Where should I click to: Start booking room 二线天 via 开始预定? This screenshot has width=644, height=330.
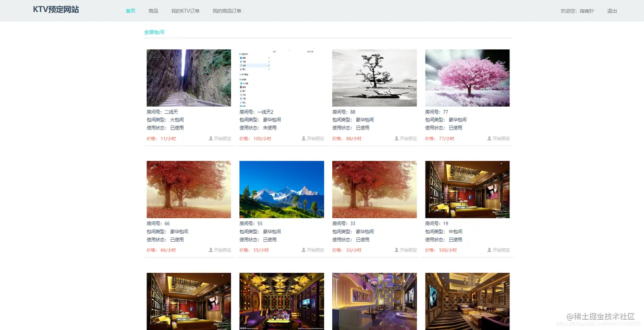222,139
